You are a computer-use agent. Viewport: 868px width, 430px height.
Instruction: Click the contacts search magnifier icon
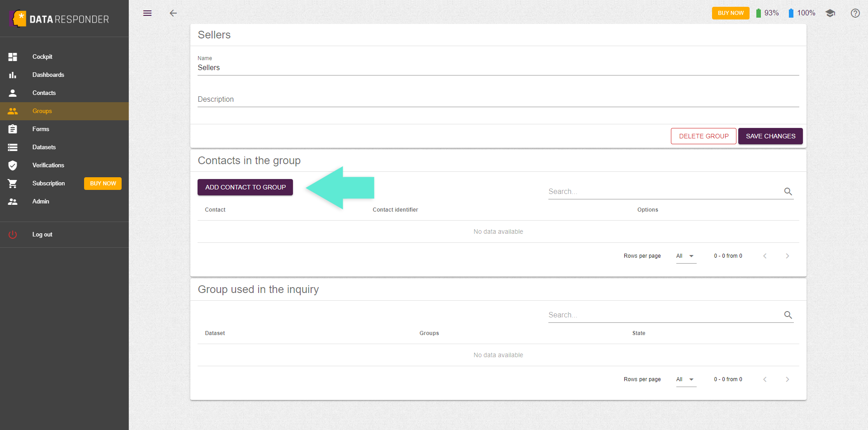(788, 191)
